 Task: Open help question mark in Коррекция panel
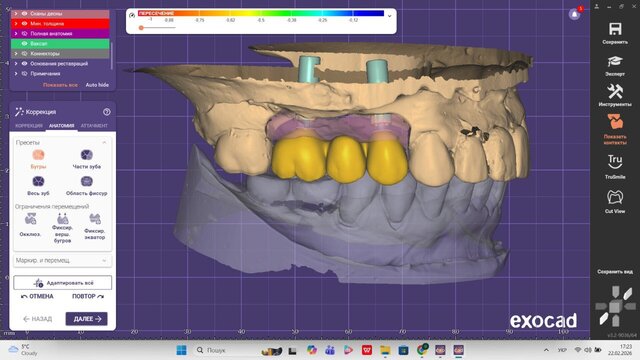coord(107,112)
